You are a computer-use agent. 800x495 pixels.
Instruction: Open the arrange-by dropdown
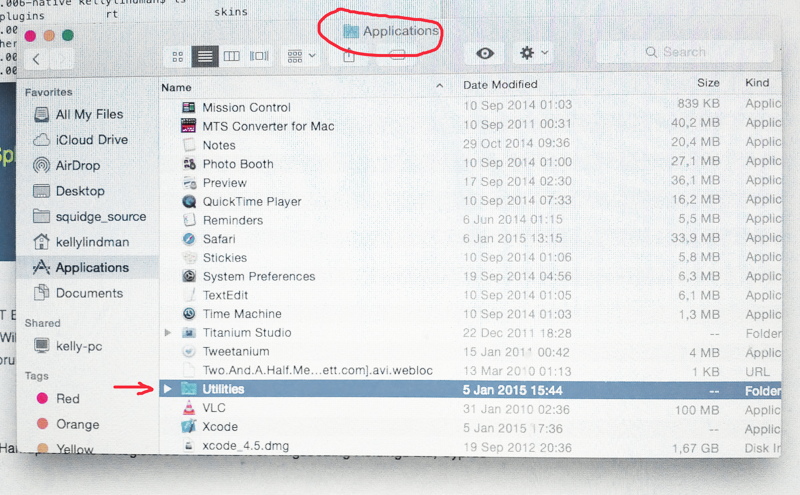pos(301,56)
